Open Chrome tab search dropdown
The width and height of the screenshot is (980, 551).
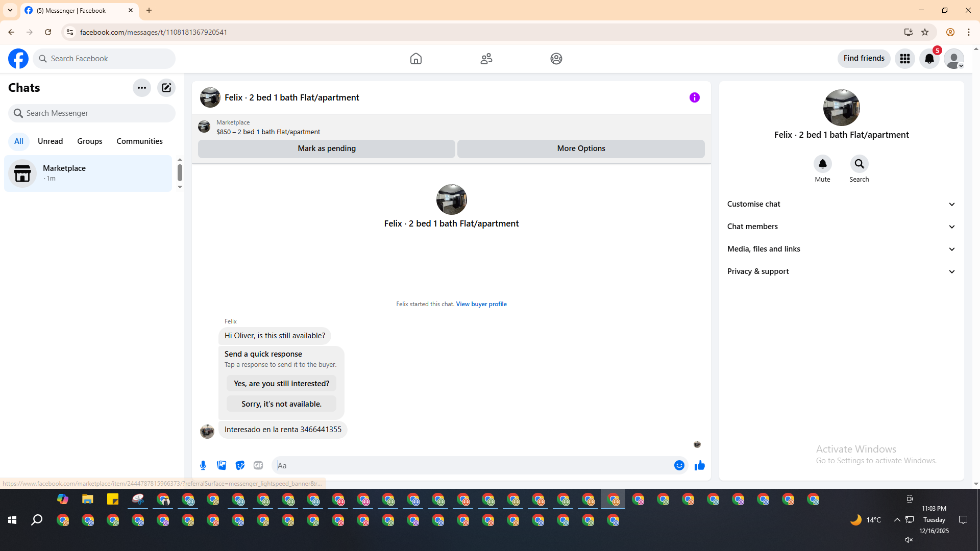10,10
